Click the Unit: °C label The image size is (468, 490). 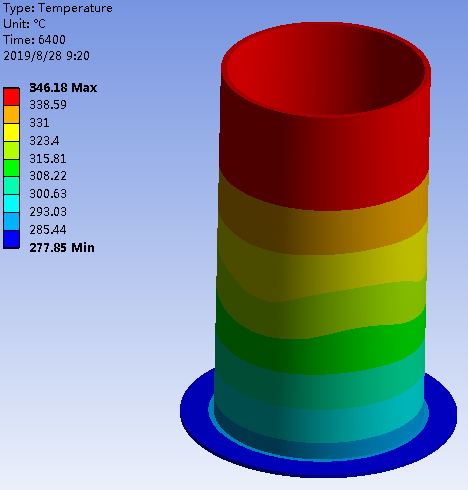pos(24,24)
